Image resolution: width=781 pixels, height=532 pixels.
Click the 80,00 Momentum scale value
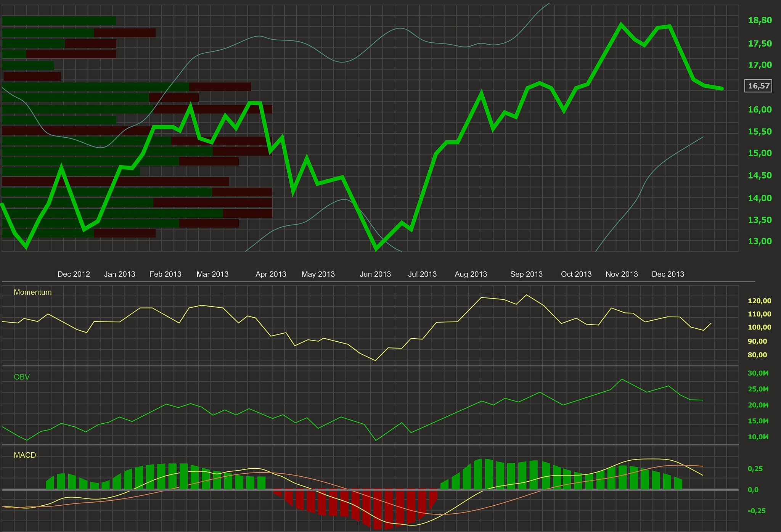[757, 355]
